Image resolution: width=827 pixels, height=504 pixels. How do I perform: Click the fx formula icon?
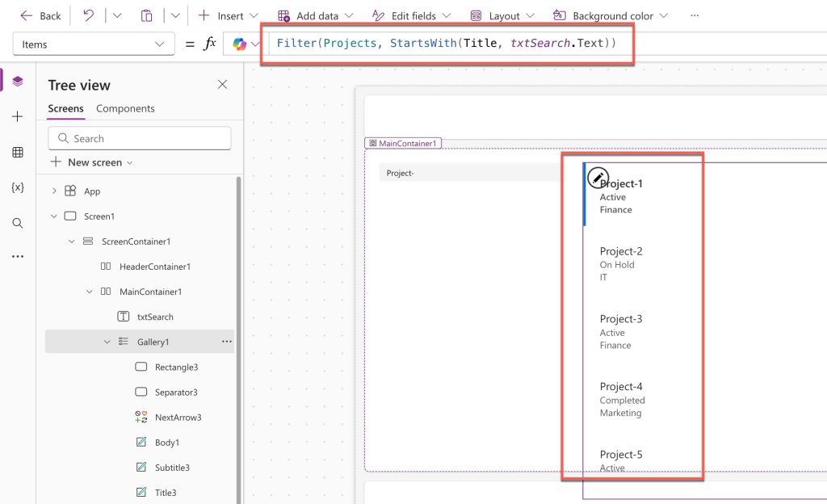[209, 44]
